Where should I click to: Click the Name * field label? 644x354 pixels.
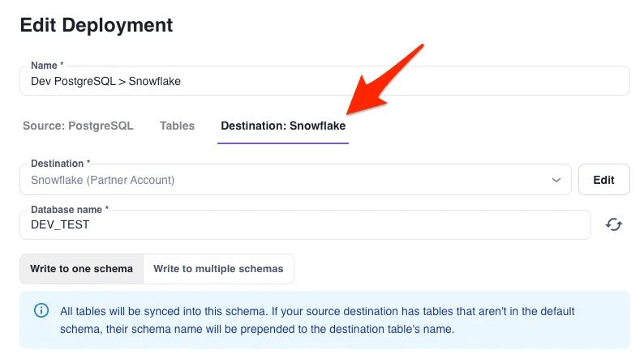point(47,66)
